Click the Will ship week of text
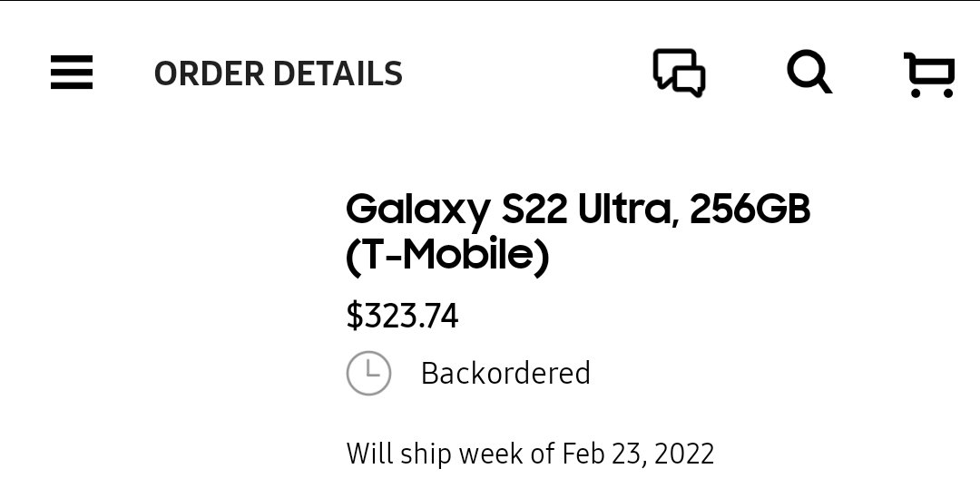980x498 pixels. (x=450, y=453)
